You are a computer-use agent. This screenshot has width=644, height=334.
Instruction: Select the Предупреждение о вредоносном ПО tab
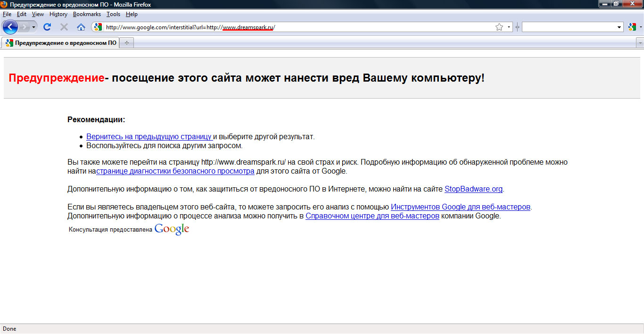pyautogui.click(x=60, y=43)
